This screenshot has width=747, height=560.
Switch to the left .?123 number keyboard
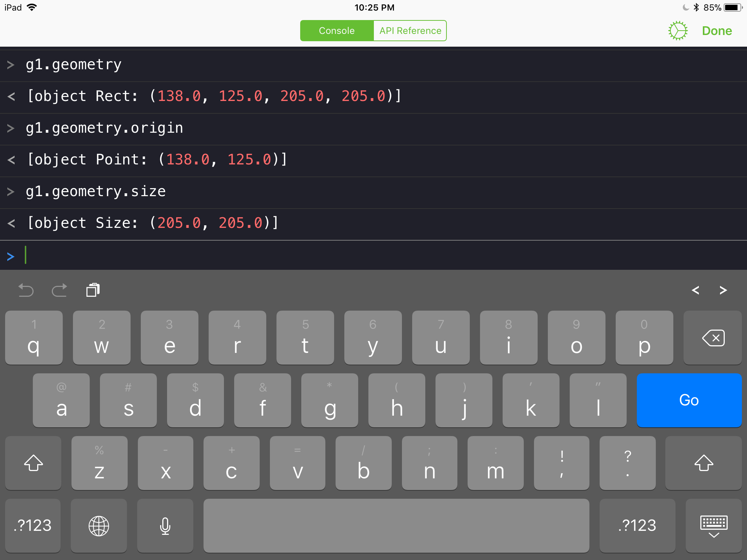33,526
